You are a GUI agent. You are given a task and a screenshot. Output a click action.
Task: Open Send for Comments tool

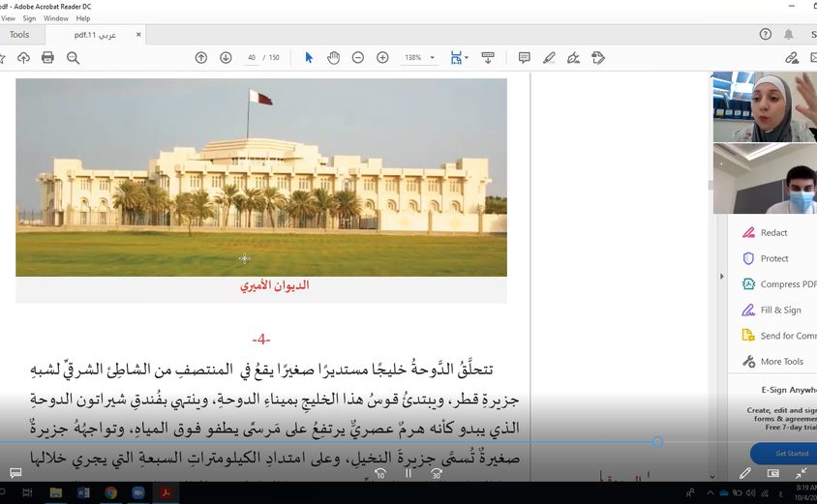coord(778,336)
